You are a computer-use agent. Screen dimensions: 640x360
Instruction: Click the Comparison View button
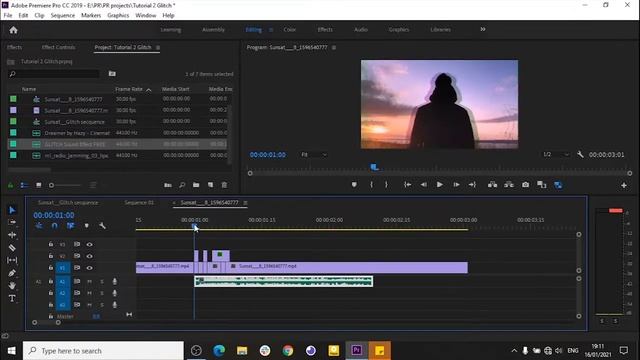click(x=542, y=185)
